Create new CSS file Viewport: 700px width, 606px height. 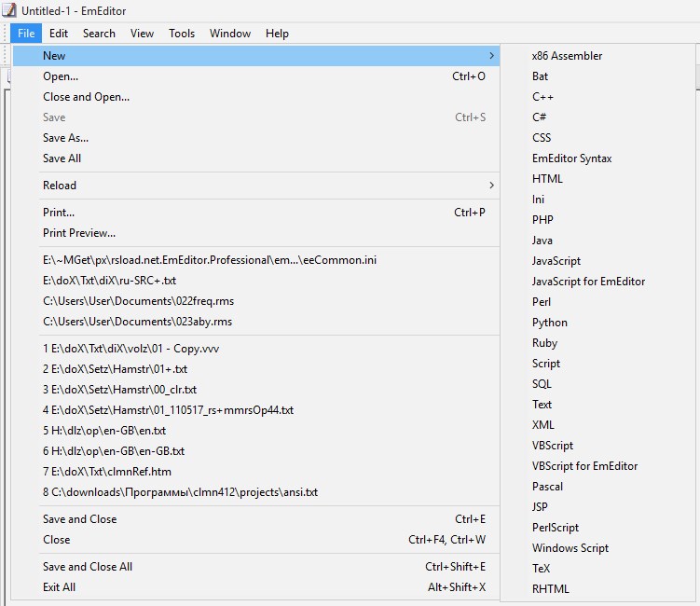point(598,138)
